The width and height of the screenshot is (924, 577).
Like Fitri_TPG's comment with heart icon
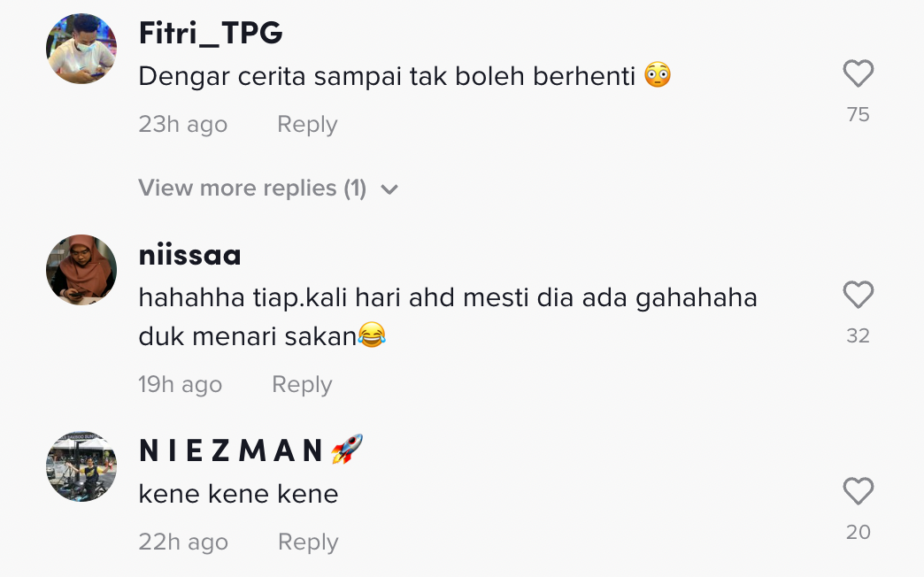tap(858, 73)
